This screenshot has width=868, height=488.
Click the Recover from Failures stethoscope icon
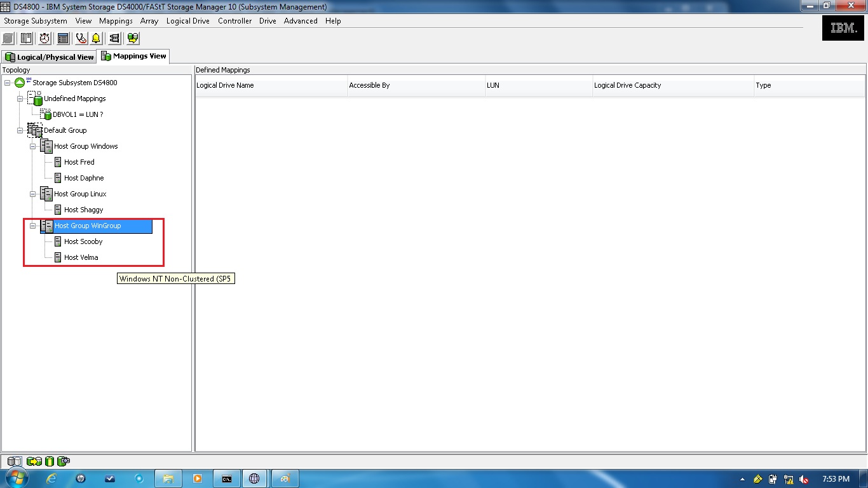[x=81, y=37]
